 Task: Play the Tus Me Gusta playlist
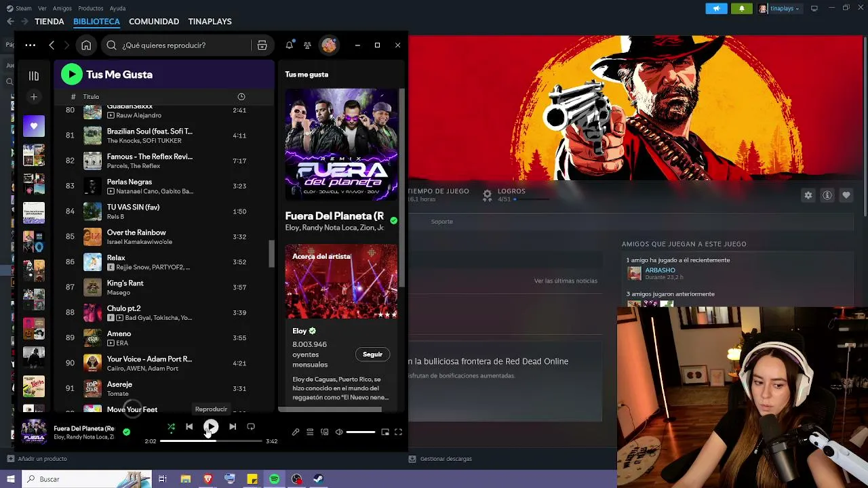point(72,75)
